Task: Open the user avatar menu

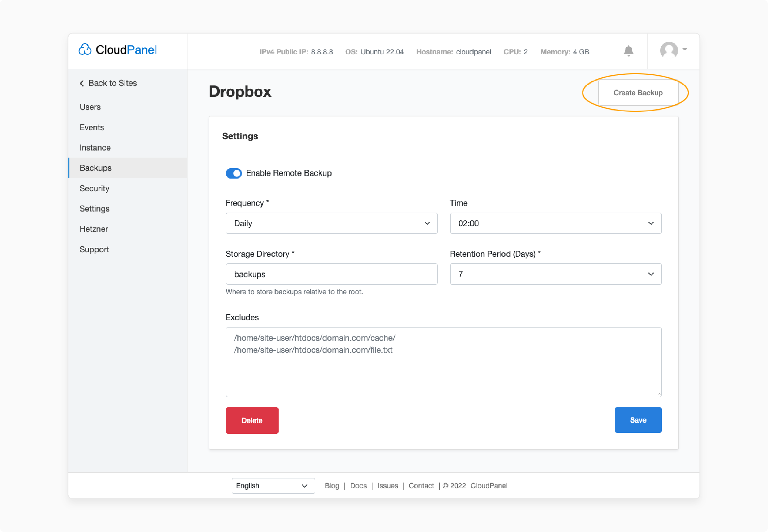Action: click(669, 50)
